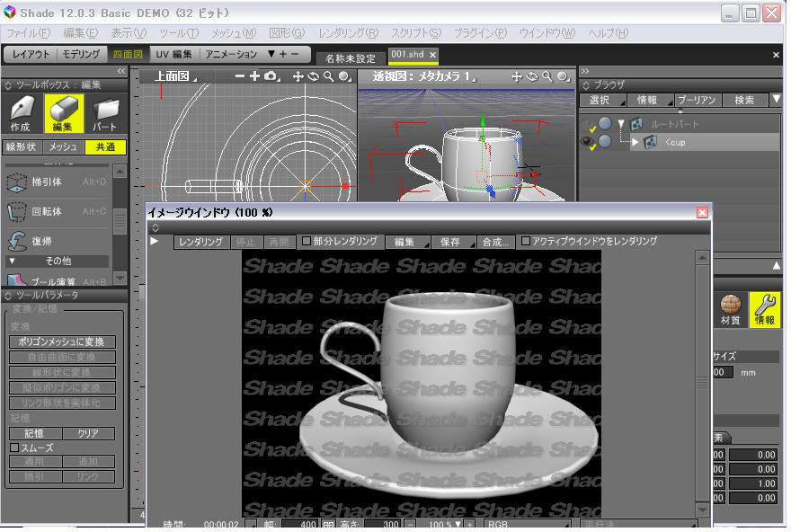Click the Shade application logo icon
The width and height of the screenshot is (791, 532).
coord(9,12)
